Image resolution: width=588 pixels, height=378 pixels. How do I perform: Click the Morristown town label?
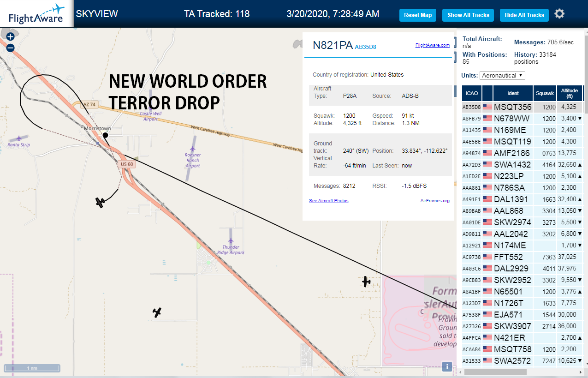(98, 128)
